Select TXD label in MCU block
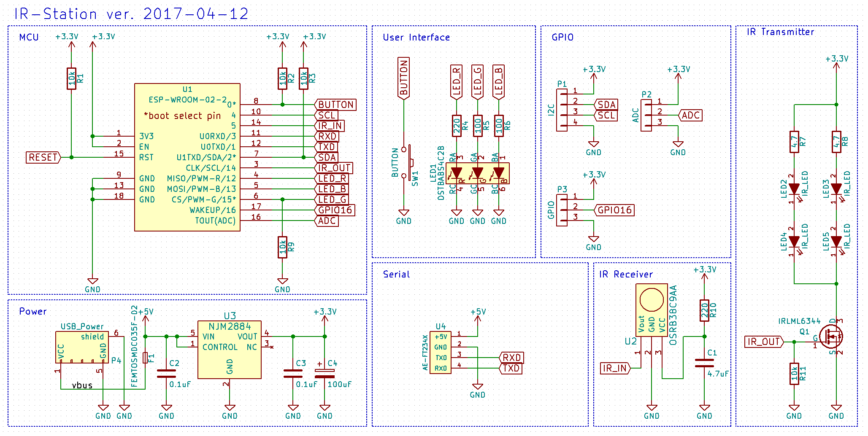868x436 pixels. [x=327, y=147]
